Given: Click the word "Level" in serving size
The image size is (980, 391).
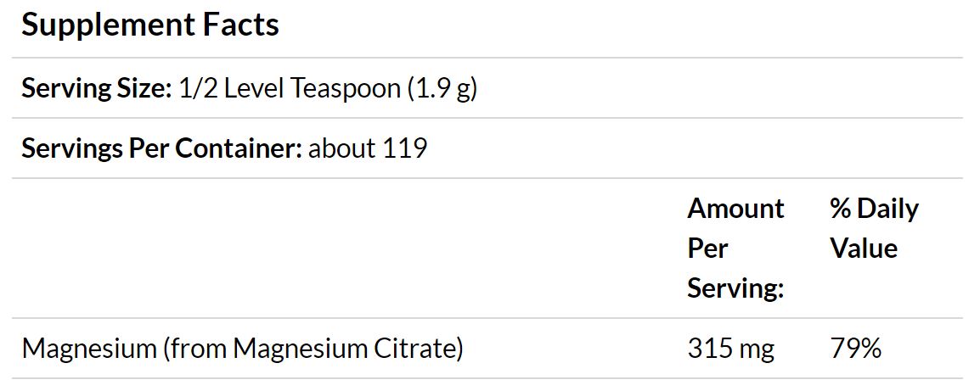Looking at the screenshot, I should (255, 89).
